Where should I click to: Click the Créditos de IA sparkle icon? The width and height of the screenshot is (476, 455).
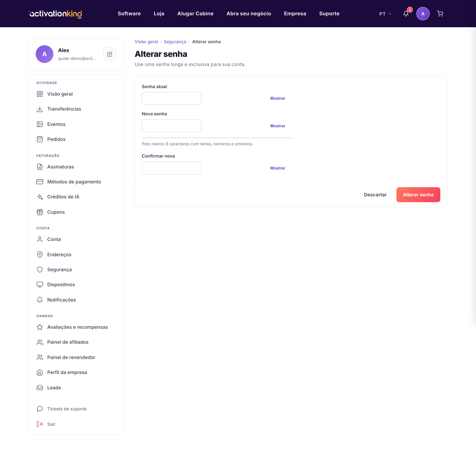click(40, 197)
